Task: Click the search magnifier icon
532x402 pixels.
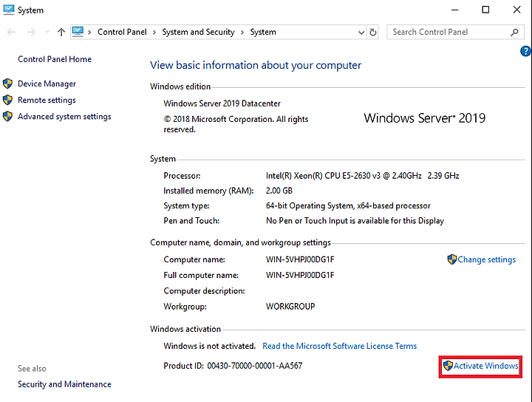Action: (514, 33)
